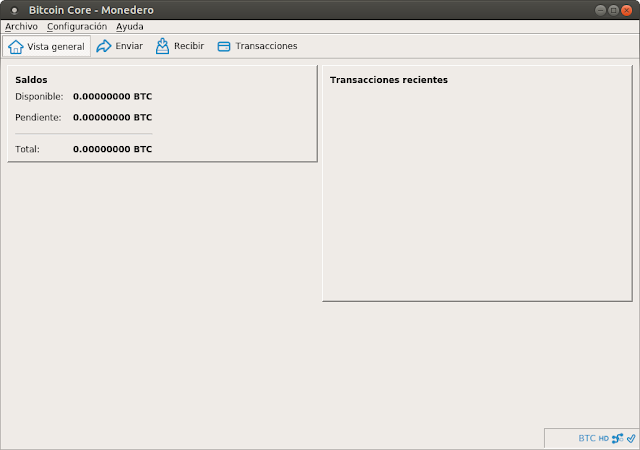Image resolution: width=640 pixels, height=450 pixels.
Task: Click the Disponible label
Action: tap(39, 97)
